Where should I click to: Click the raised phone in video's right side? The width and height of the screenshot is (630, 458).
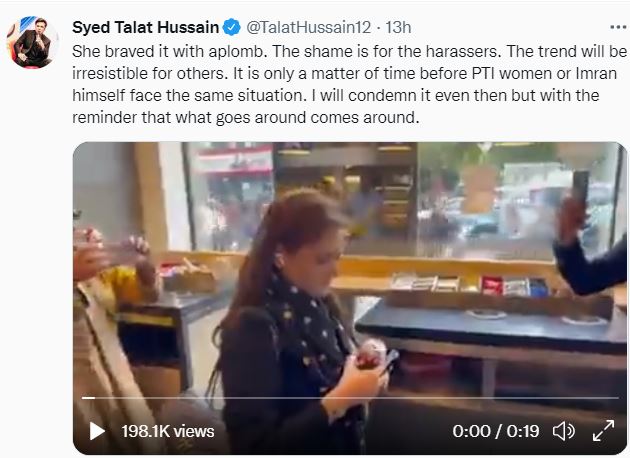[581, 188]
